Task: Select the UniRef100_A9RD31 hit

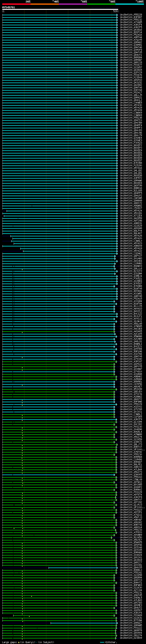Action: [131, 223]
